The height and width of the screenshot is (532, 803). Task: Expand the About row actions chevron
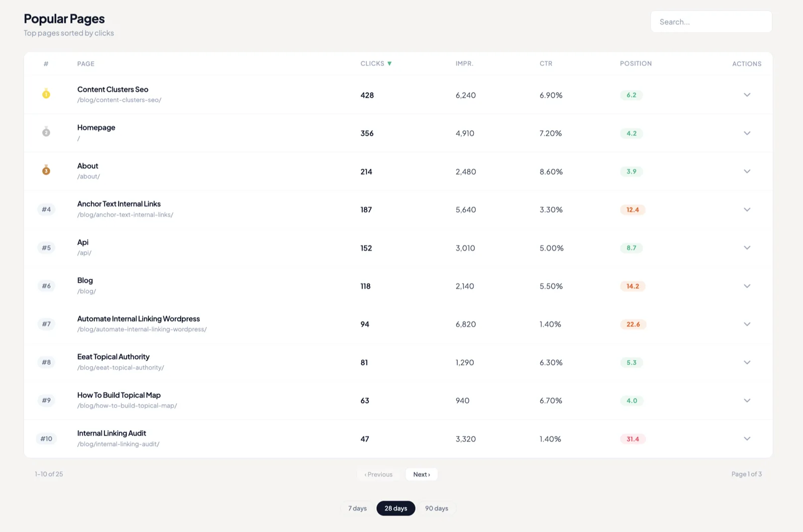[747, 171]
